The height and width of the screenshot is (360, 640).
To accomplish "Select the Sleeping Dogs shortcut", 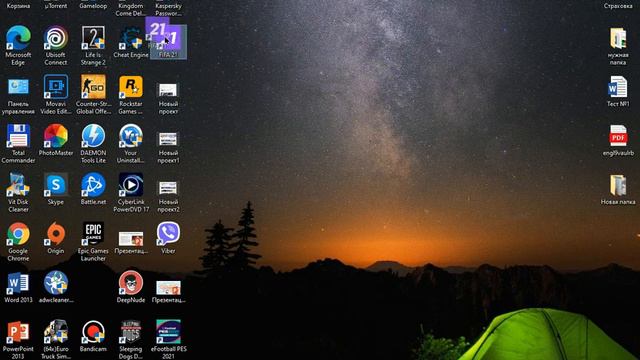I will (131, 339).
